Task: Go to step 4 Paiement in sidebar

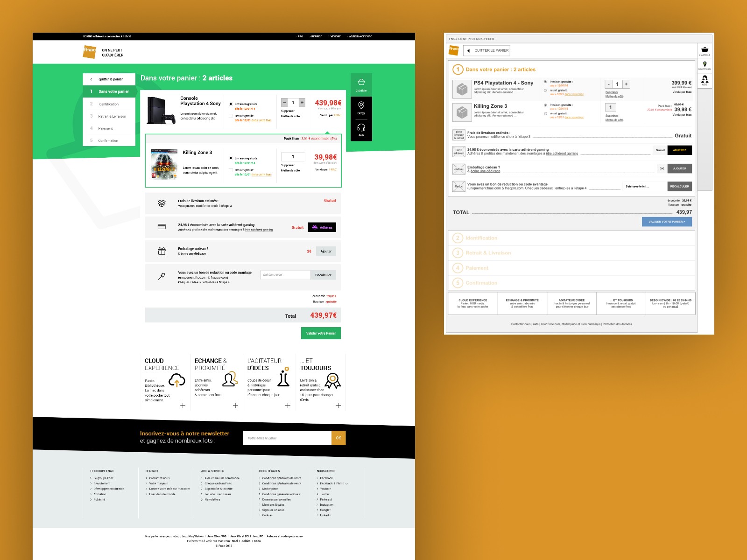Action: [x=109, y=128]
